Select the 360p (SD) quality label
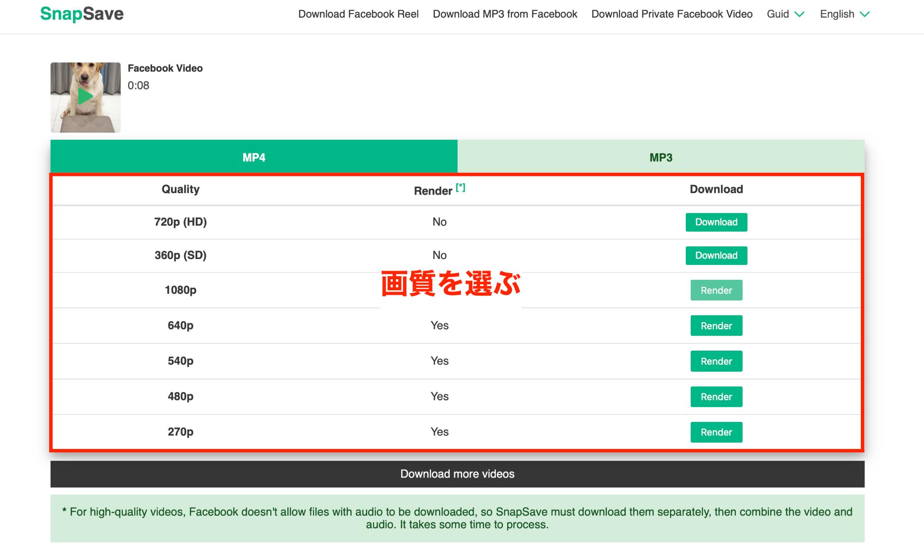The width and height of the screenshot is (924, 560). (180, 255)
